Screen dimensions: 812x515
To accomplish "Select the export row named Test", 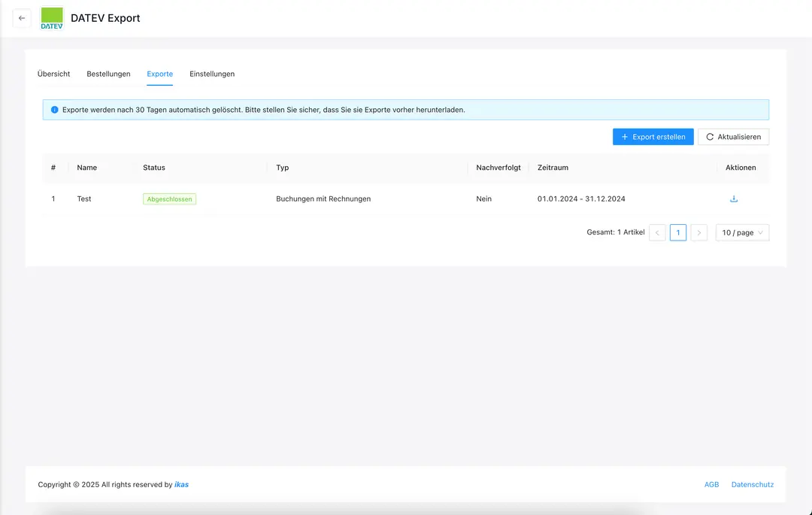I will click(84, 199).
